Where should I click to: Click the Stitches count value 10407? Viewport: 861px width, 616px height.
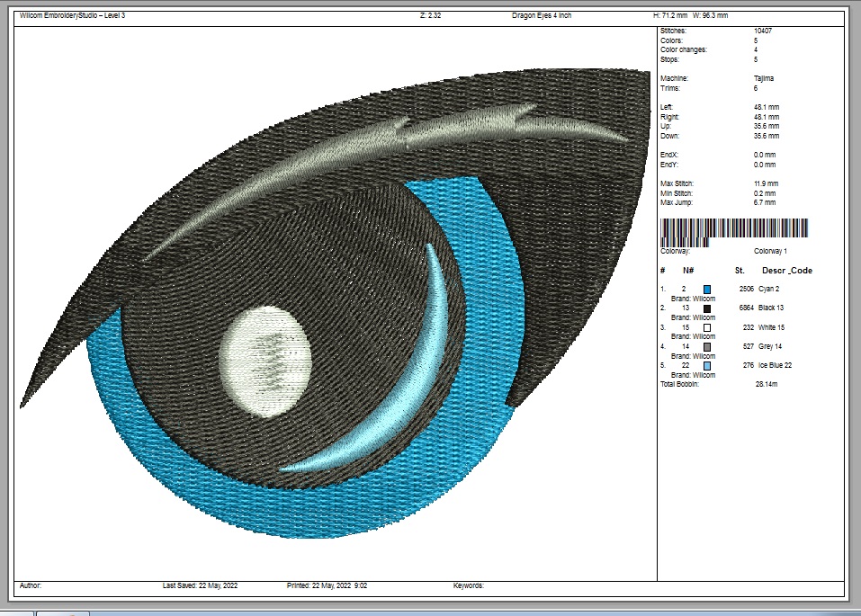click(x=763, y=31)
